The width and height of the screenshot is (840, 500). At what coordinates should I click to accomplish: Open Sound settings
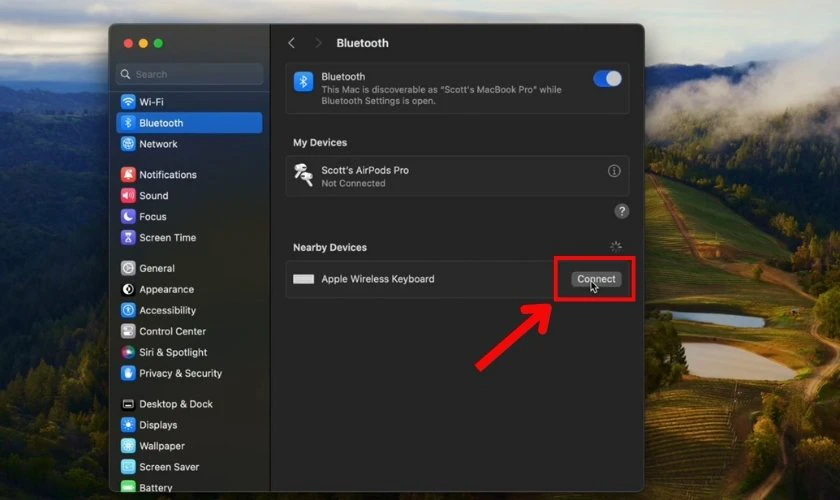(x=189, y=196)
